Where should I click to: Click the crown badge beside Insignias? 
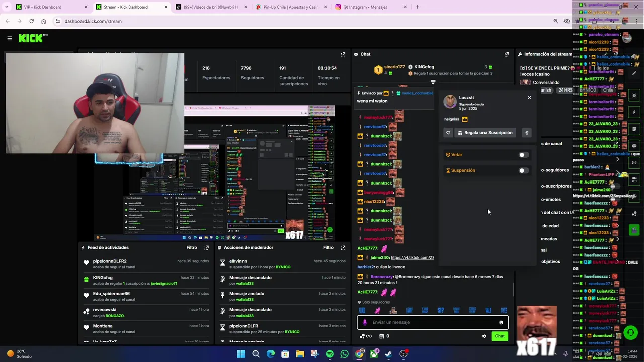(x=464, y=119)
